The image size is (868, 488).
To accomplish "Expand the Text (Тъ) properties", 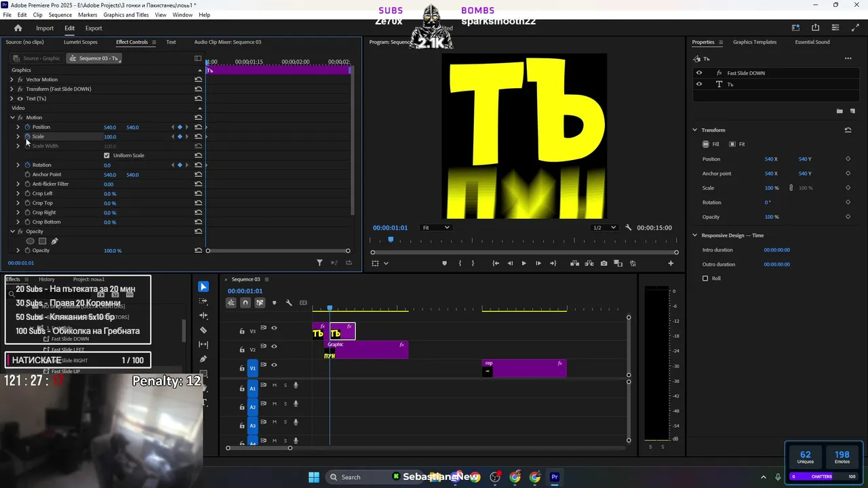I will (12, 98).
